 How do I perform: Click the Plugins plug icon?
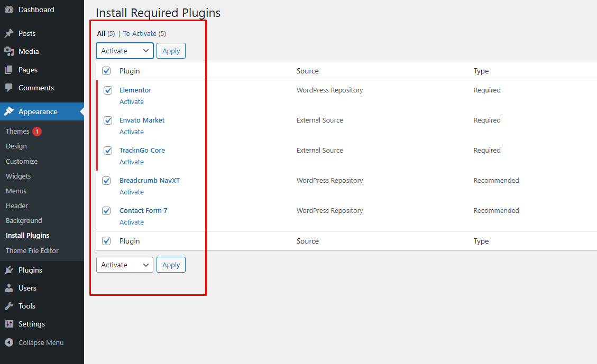tap(9, 270)
